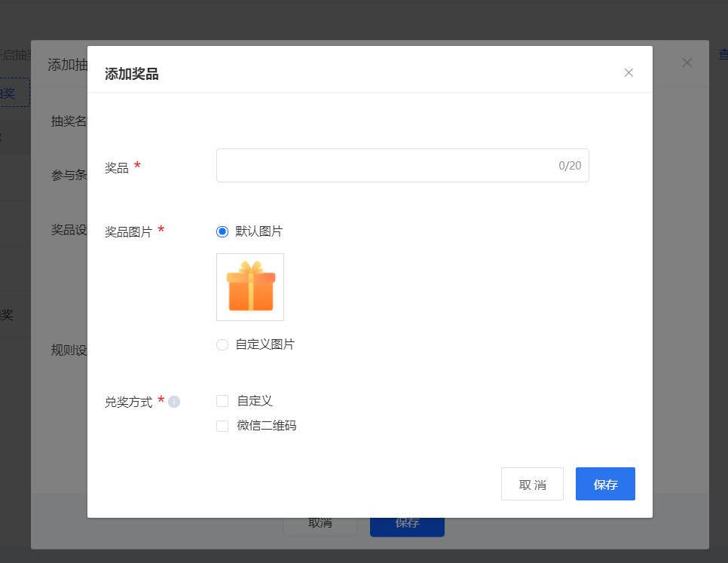Click the dashed 抽奖 button at top left

tap(14, 93)
